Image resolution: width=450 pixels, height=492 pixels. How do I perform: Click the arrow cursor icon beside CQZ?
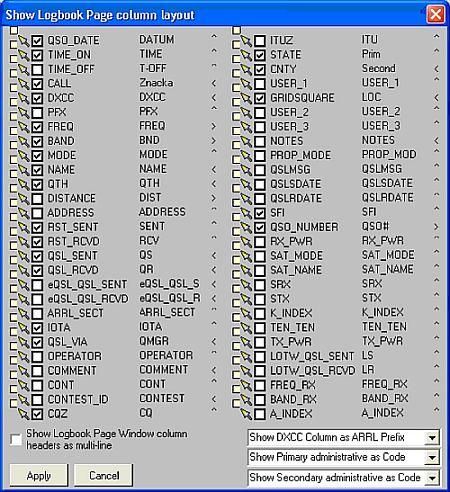(x=23, y=414)
